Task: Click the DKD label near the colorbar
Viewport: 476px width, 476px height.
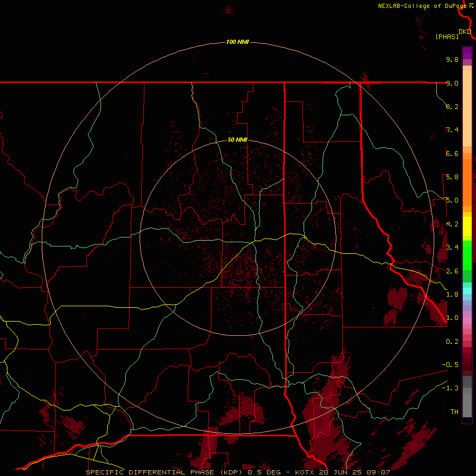Action: point(465,32)
